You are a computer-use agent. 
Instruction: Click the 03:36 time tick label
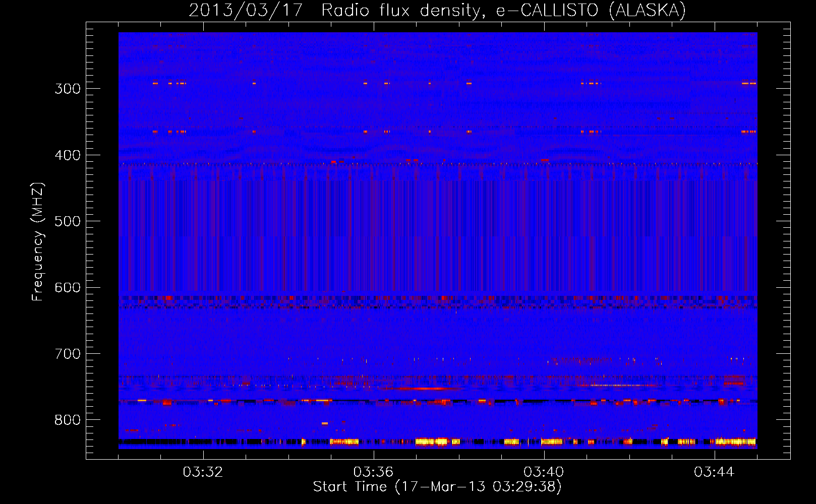coord(373,472)
